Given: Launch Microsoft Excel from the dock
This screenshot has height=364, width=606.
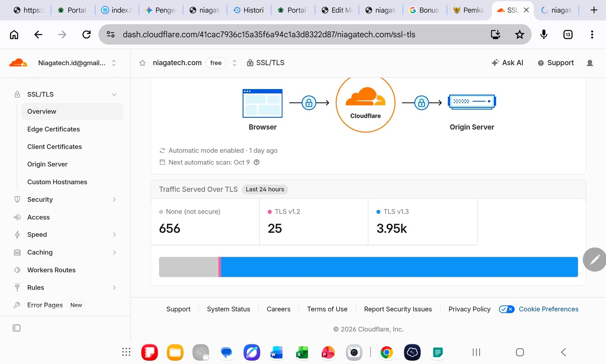Looking at the screenshot, I should tap(302, 352).
